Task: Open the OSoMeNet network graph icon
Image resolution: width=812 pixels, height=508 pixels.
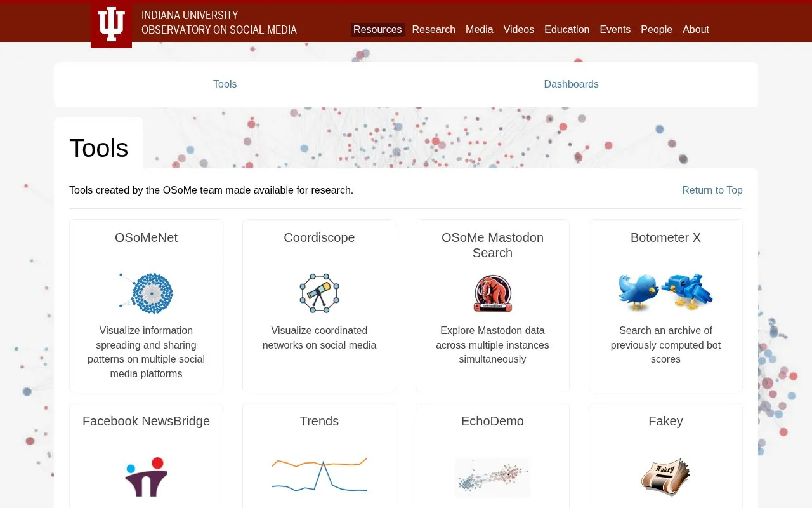Action: [x=146, y=293]
